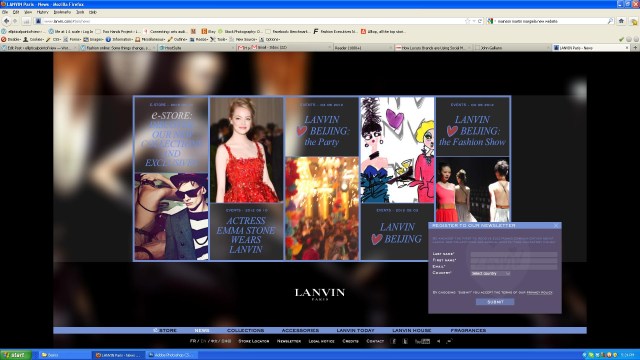Open Lanvin House in the navigation bar

pyautogui.click(x=411, y=331)
